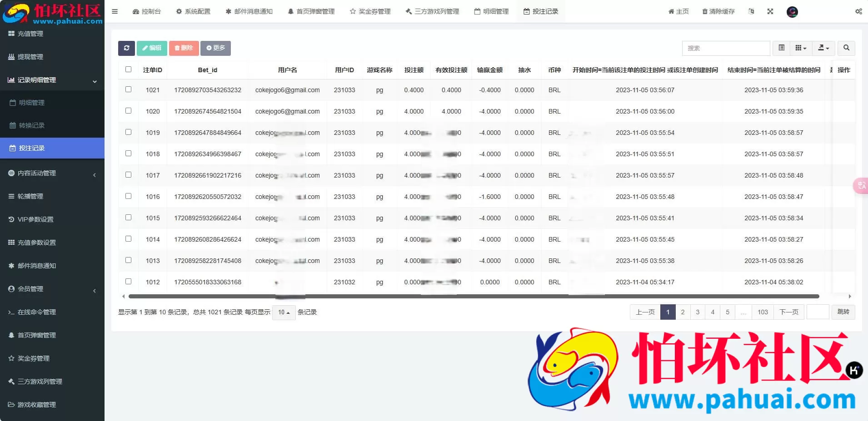Toggle fullscreen with the arrows icon top right
Viewport: 868px width, 421px height.
[x=770, y=11]
